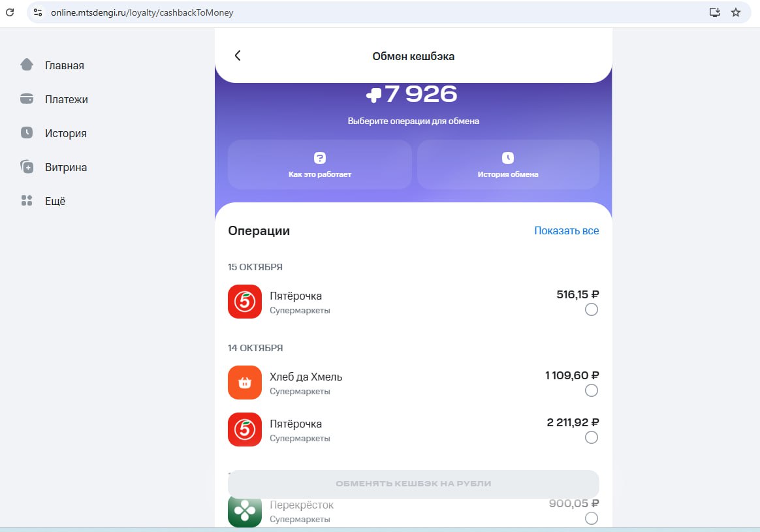Open Главная via the home icon
This screenshot has width=760, height=532.
[27, 65]
